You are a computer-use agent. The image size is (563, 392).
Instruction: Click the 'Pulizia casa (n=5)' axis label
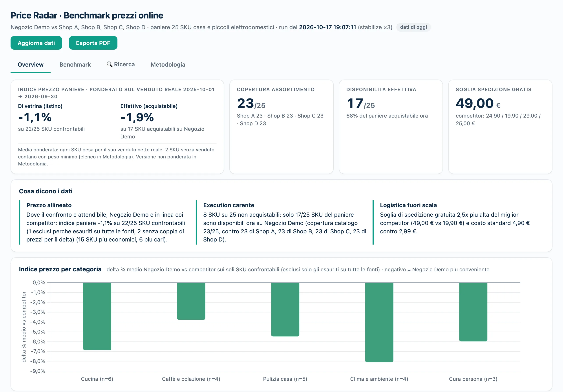(285, 379)
